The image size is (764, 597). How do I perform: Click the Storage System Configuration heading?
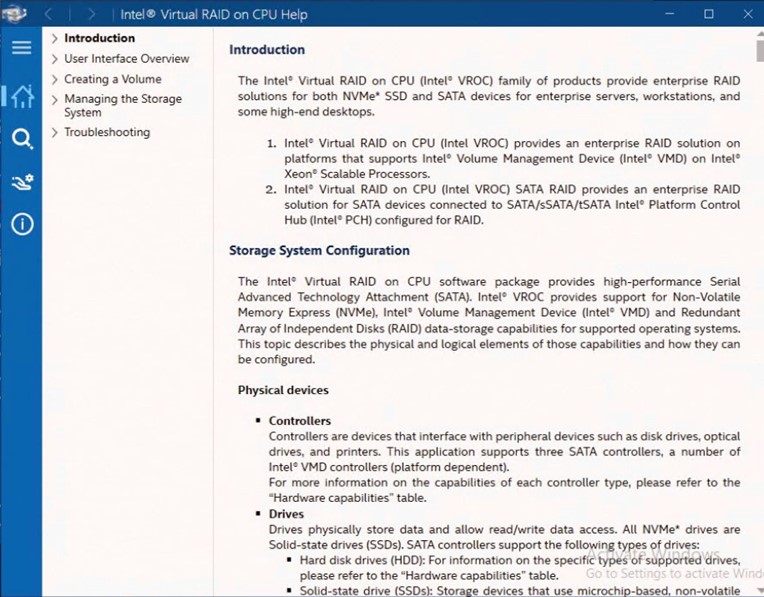pyautogui.click(x=319, y=250)
